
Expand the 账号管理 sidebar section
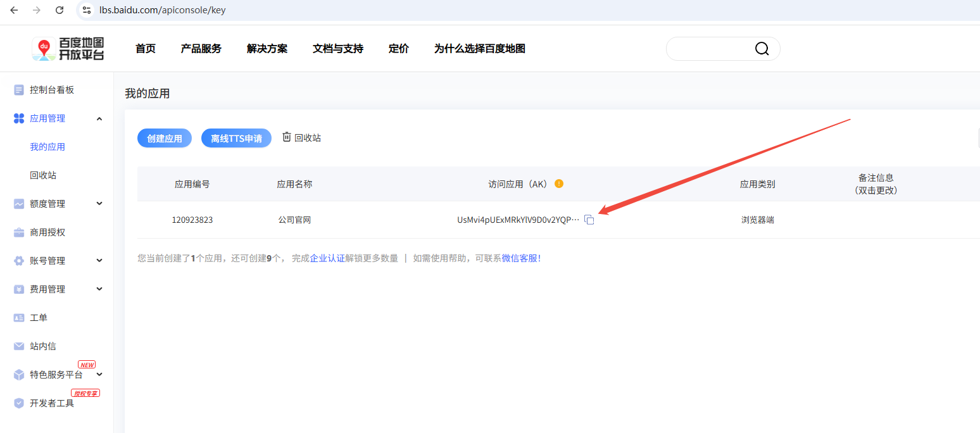(99, 261)
